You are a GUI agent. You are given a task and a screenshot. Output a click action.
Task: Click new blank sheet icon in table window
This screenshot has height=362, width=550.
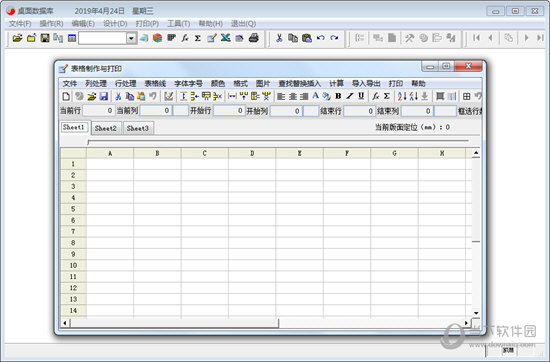point(66,96)
